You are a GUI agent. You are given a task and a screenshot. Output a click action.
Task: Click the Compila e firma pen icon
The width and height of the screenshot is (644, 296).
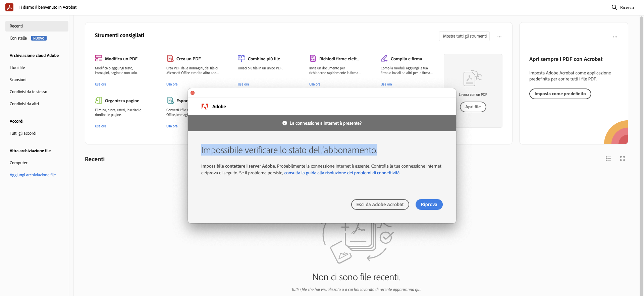point(384,58)
